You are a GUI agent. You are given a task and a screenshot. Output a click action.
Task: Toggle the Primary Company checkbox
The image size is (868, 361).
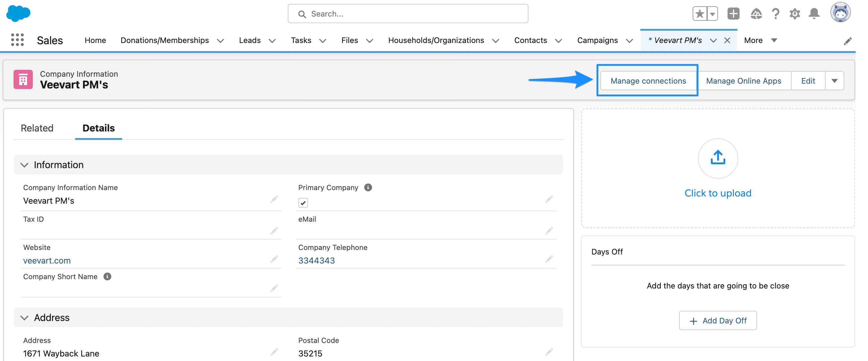pos(303,202)
